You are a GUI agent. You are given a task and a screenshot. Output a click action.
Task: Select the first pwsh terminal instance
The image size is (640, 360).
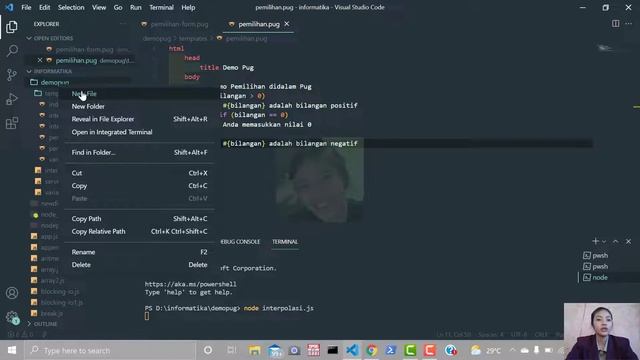(x=596, y=256)
